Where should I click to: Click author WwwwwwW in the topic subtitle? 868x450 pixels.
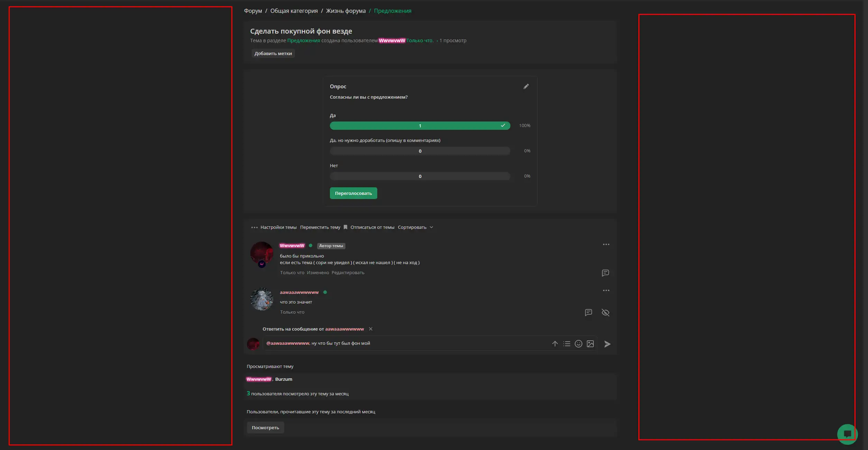click(392, 40)
